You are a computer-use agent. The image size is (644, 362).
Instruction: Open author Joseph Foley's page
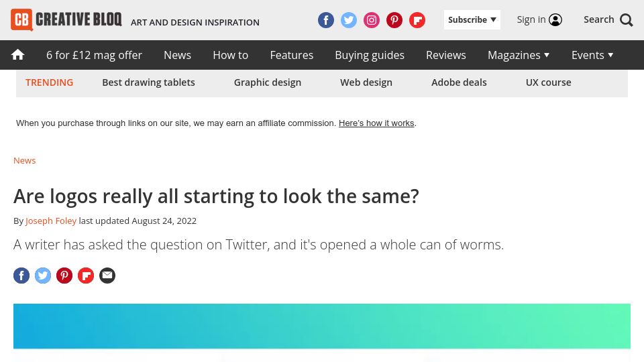click(51, 221)
